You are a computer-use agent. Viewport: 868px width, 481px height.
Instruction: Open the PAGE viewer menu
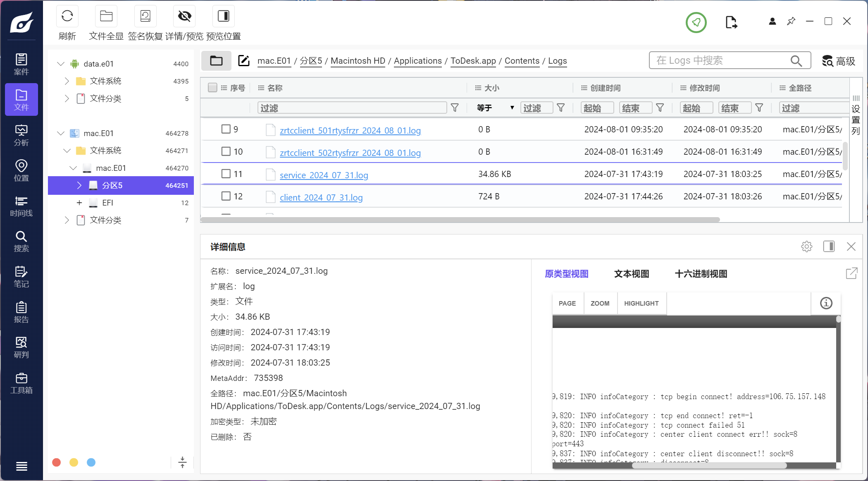(x=567, y=303)
